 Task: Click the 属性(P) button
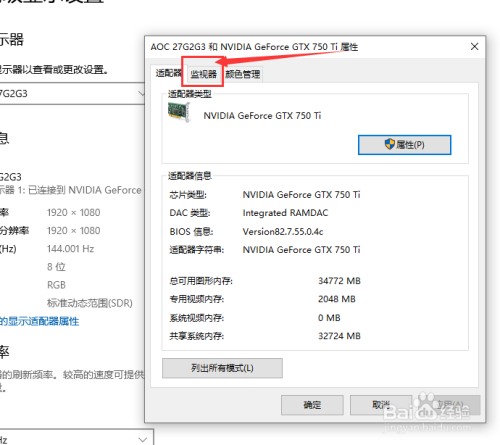click(404, 145)
